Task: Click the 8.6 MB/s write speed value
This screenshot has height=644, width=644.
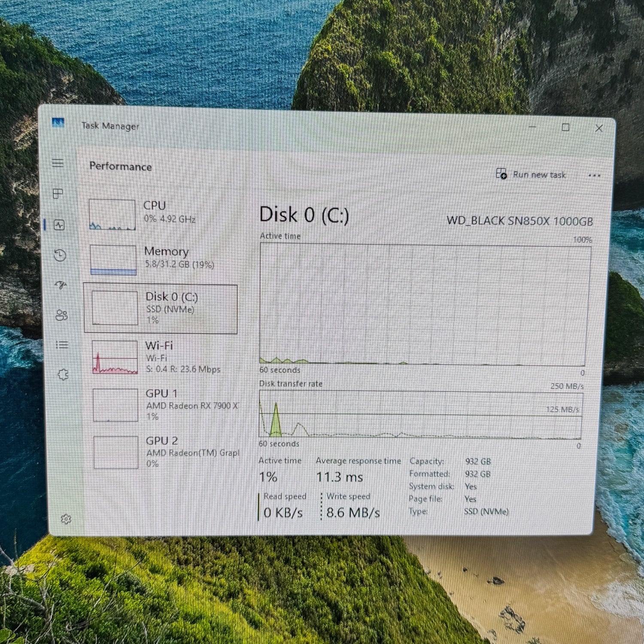Action: click(353, 513)
